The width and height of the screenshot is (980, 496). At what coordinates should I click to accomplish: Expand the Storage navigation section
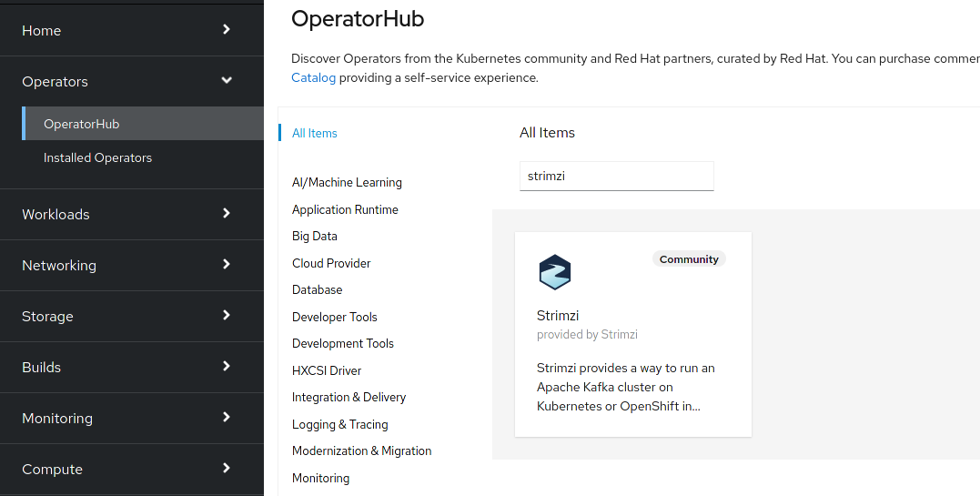(x=132, y=316)
